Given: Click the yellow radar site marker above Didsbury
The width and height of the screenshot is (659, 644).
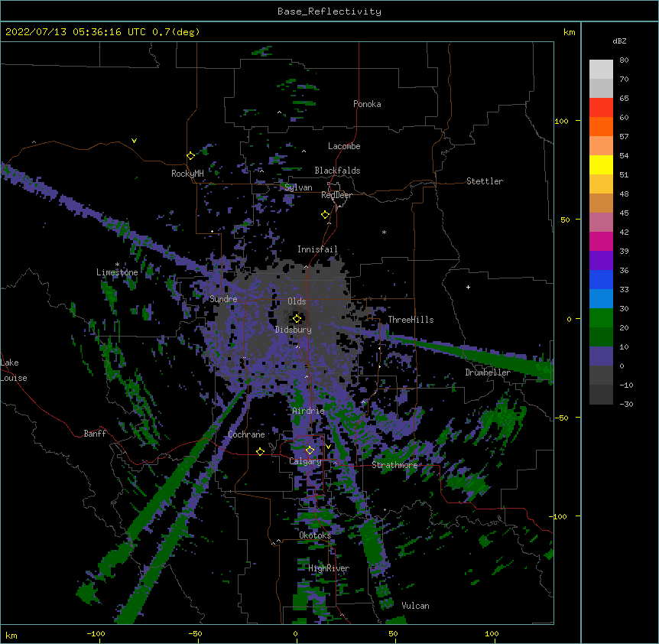Looking at the screenshot, I should (x=297, y=318).
